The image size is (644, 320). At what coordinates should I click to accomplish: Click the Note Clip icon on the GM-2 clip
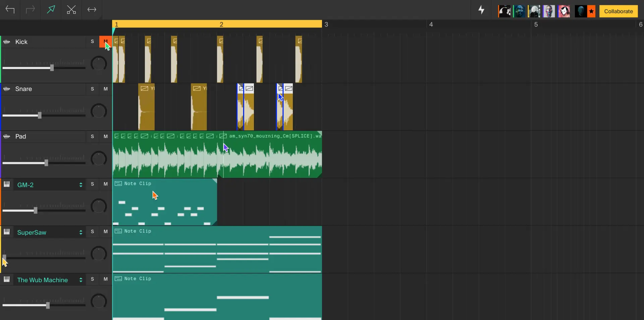click(118, 184)
